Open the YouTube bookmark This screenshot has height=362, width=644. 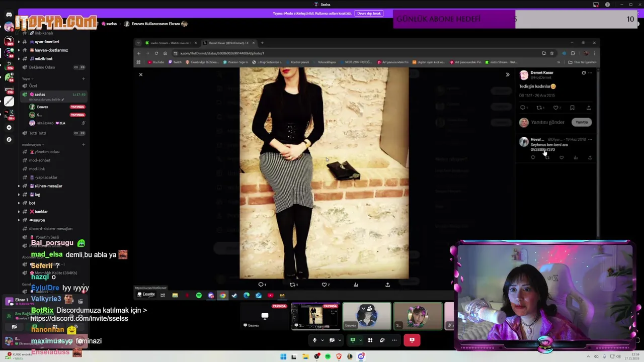(x=156, y=62)
